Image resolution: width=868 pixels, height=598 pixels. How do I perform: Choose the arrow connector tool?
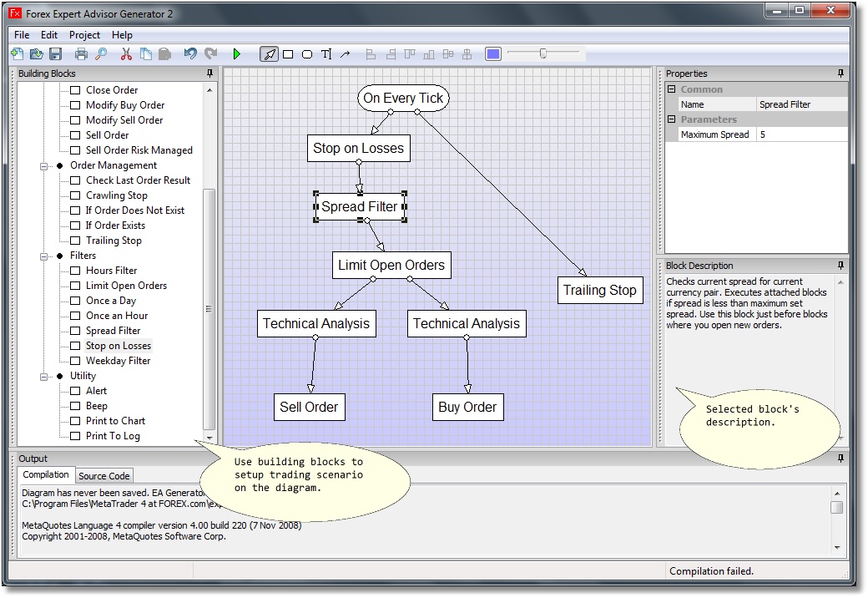point(346,54)
